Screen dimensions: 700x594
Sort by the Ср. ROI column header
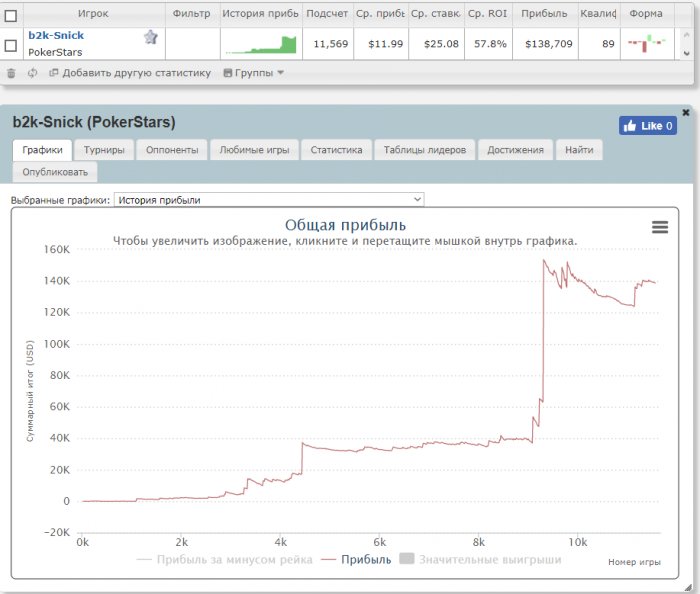tap(488, 14)
